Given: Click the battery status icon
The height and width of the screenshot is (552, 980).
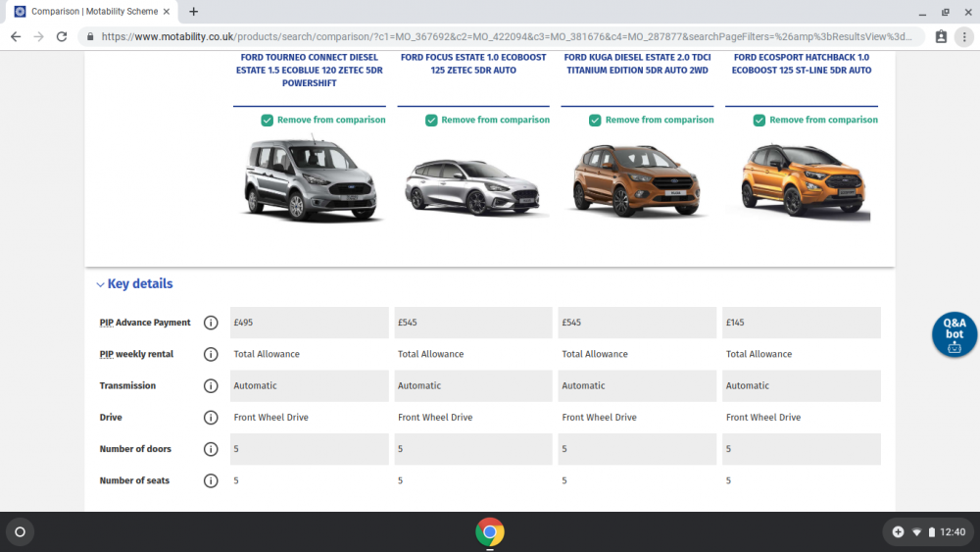Looking at the screenshot, I should click(x=931, y=532).
